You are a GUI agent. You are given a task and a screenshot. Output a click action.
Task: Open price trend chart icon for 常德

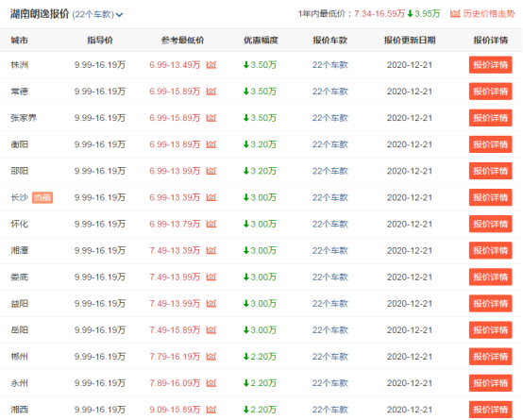211,91
